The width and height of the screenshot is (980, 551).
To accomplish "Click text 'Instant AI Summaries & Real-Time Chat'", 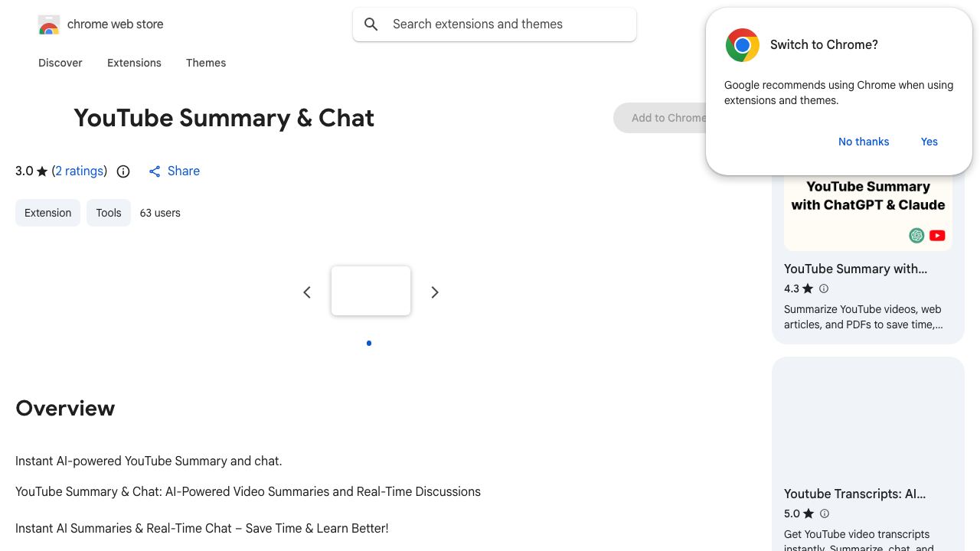I will click(123, 528).
